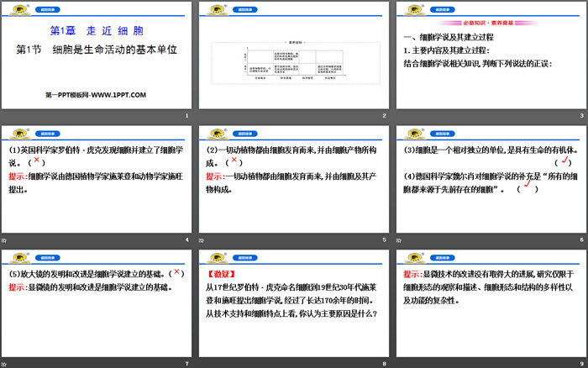Click the red 提示 label on slide 9
Image resolution: width=588 pixels, height=368 pixels.
(413, 274)
